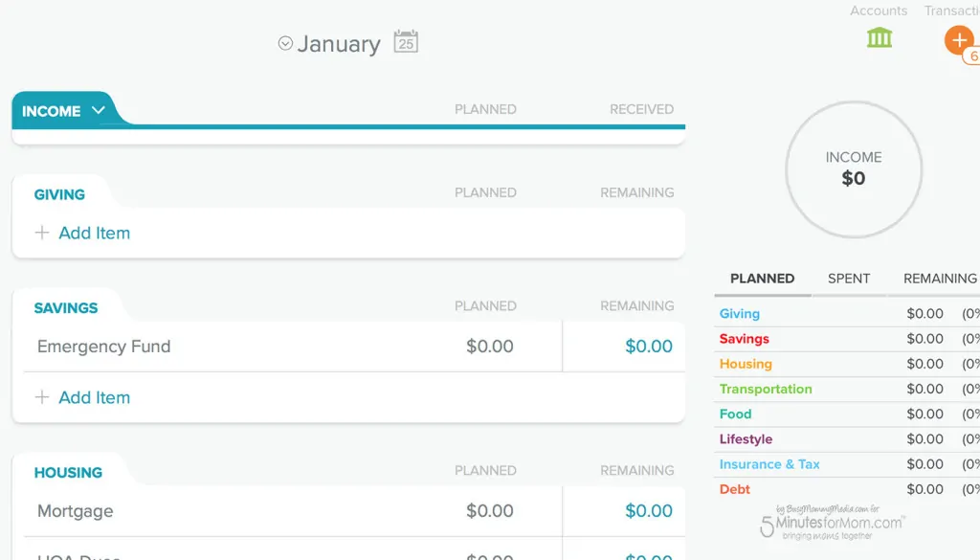Edit Emergency Fund planned amount

489,347
